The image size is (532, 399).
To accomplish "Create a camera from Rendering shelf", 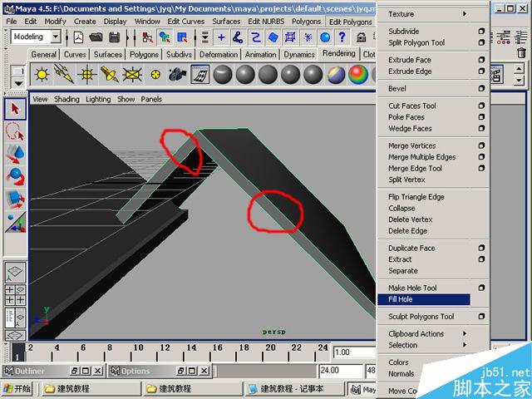I will coord(177,74).
